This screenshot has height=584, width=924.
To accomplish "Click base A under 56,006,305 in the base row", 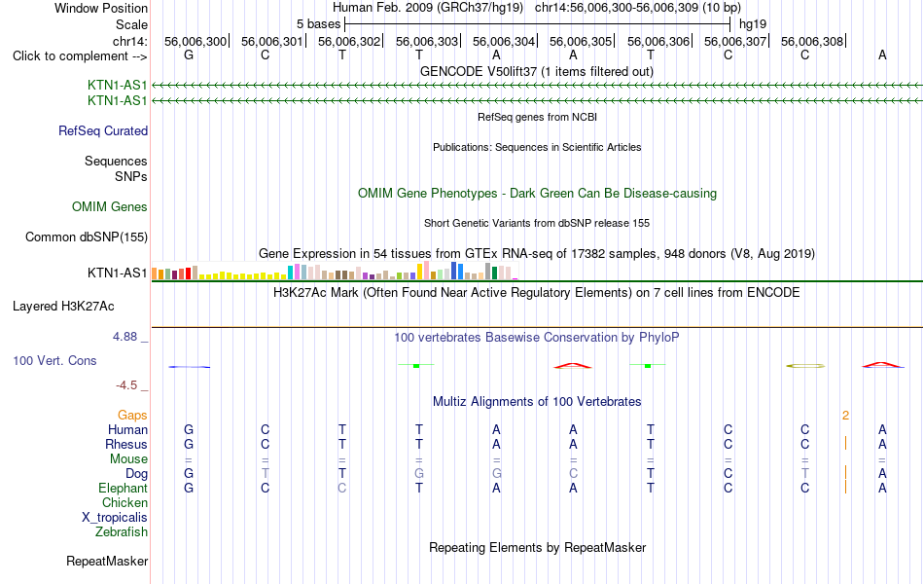I will coord(573,55).
